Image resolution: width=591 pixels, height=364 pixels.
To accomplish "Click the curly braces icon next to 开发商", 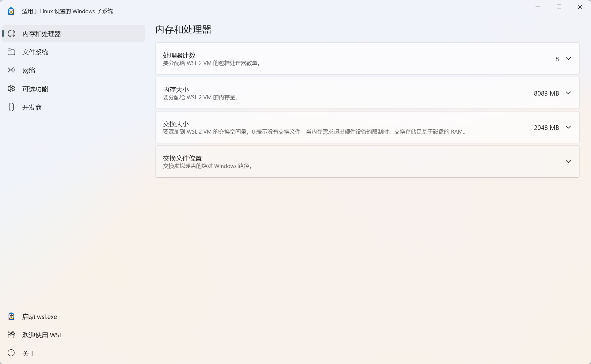I will click(x=11, y=107).
